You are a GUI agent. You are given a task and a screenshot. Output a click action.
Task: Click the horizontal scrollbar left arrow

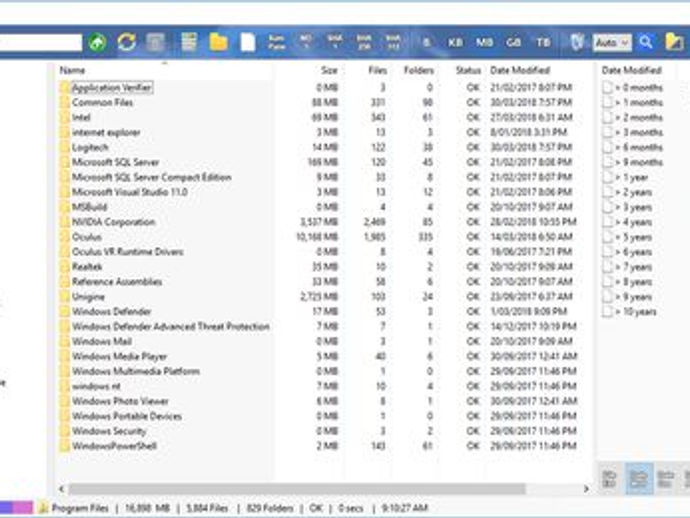pos(62,489)
